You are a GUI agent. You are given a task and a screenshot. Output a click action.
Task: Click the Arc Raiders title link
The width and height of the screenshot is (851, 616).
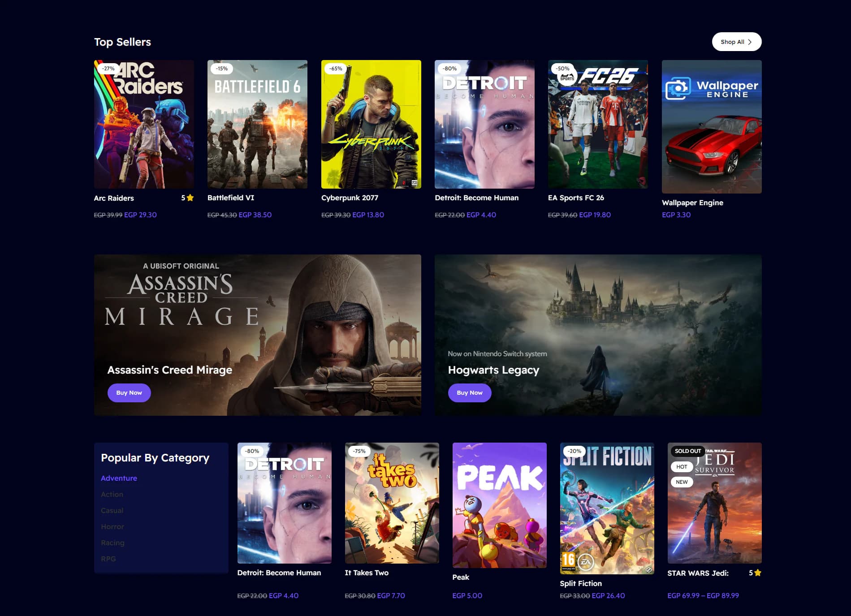tap(114, 198)
